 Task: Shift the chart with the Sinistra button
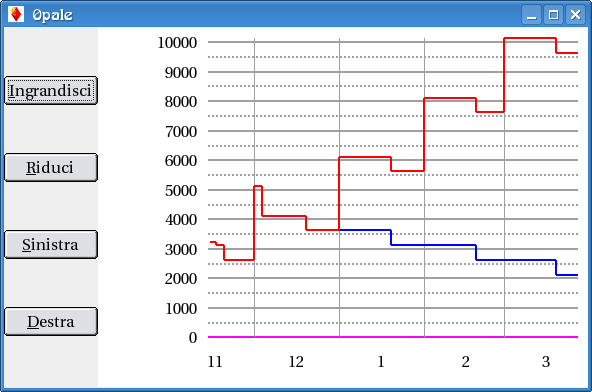[x=51, y=245]
